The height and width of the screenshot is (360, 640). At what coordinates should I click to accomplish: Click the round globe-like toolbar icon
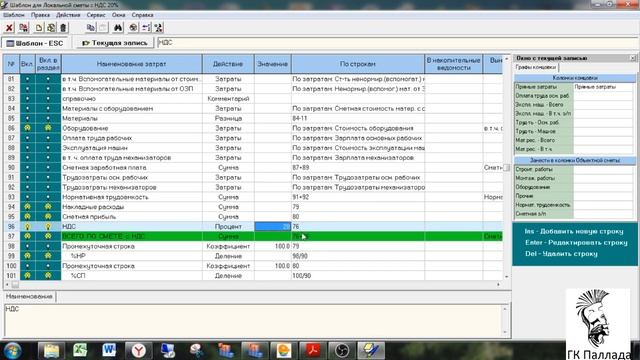coord(133,28)
